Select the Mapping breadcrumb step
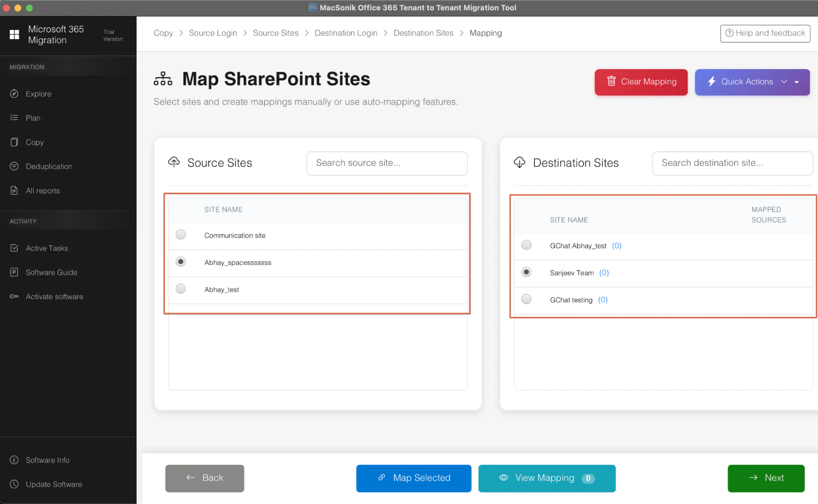818x504 pixels. pos(485,33)
